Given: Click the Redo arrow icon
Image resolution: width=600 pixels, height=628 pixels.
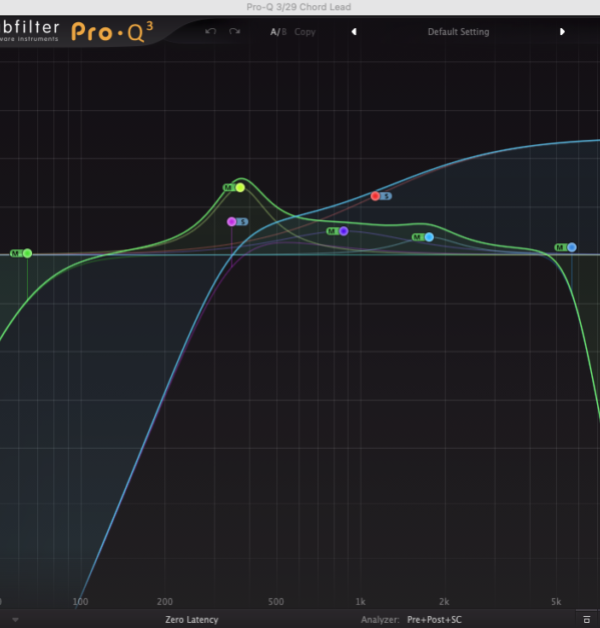Looking at the screenshot, I should click(x=235, y=32).
